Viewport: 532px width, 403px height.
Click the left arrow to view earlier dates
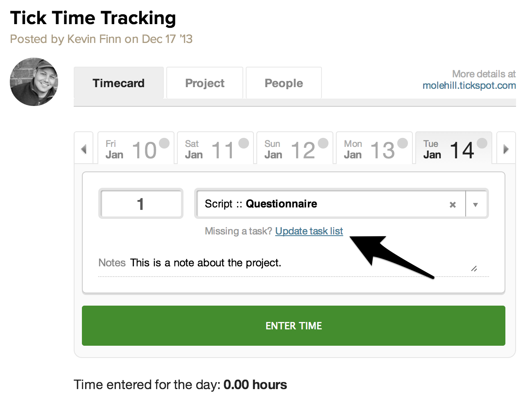click(84, 148)
